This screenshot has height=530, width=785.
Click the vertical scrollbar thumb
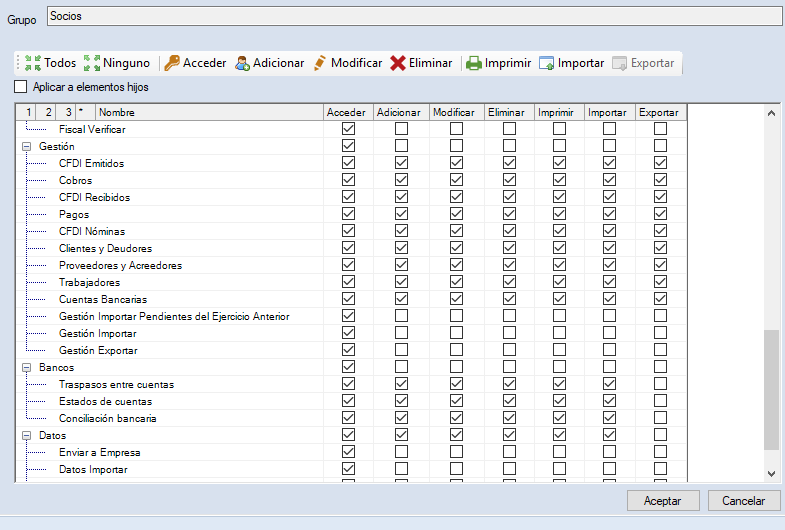[770, 390]
